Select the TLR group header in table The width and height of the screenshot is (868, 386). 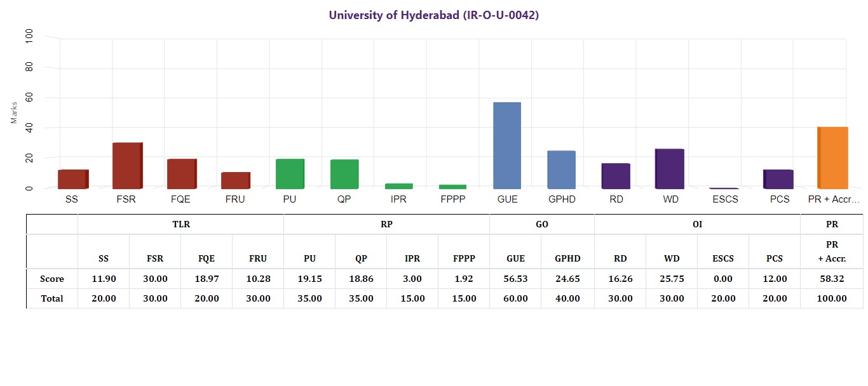(x=180, y=224)
